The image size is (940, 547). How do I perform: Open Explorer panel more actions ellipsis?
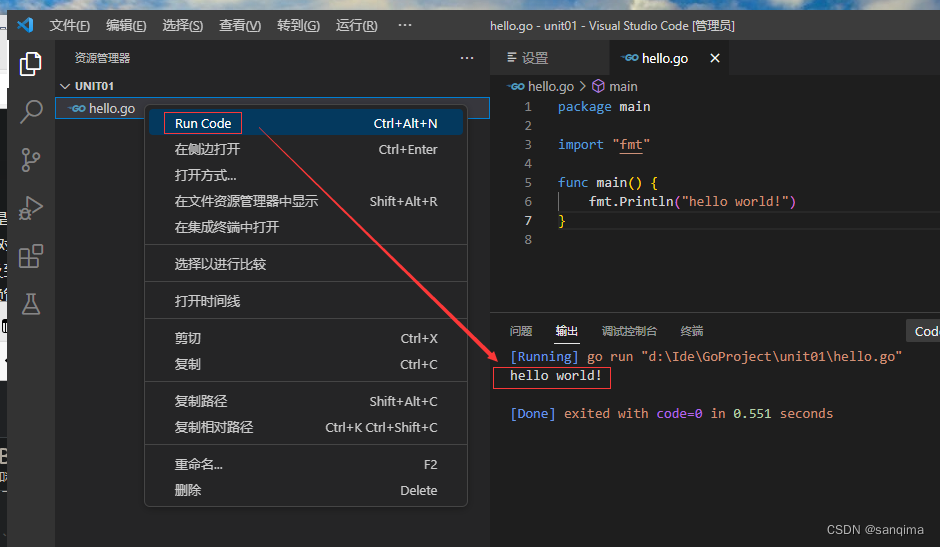pos(467,58)
